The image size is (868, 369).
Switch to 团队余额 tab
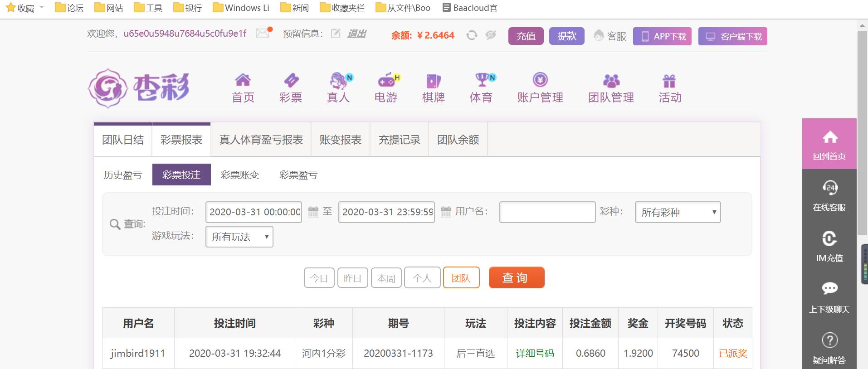(x=458, y=140)
